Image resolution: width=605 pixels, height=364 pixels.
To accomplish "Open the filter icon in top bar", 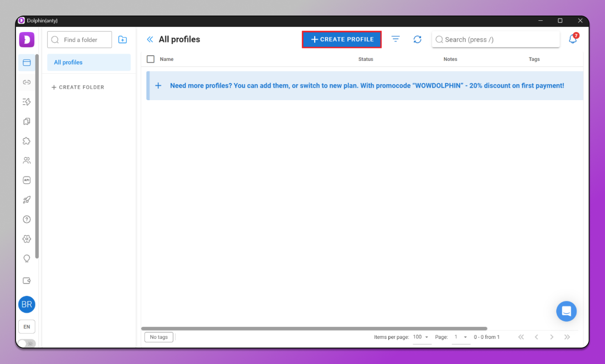I will tap(395, 39).
